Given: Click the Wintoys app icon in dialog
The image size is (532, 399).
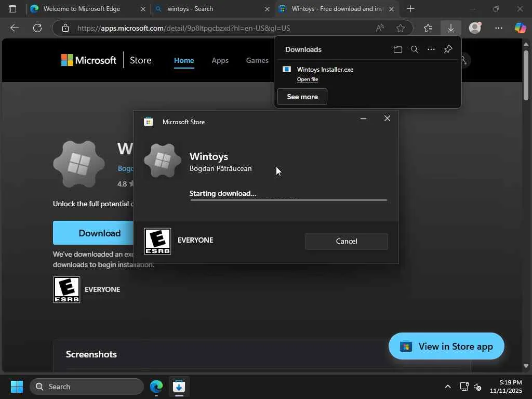Looking at the screenshot, I should point(163,161).
